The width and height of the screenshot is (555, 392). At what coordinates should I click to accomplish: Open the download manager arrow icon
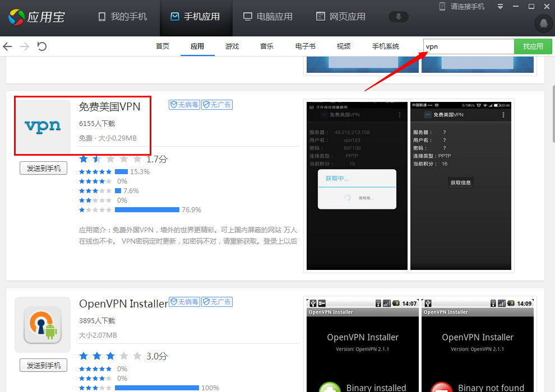point(399,17)
